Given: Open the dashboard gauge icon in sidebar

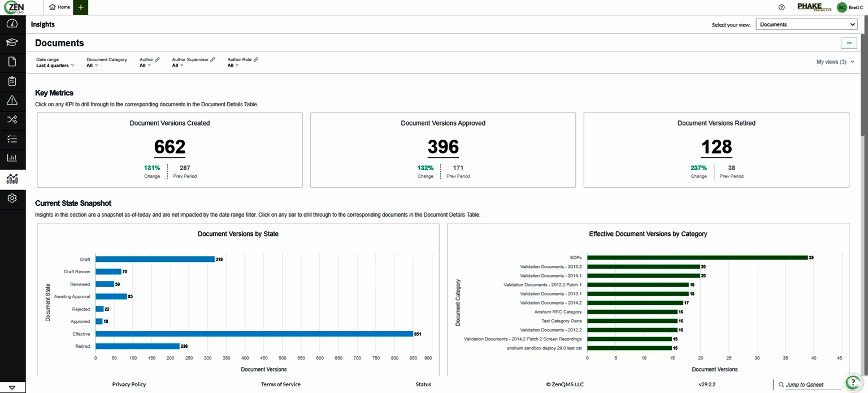Looking at the screenshot, I should [12, 23].
